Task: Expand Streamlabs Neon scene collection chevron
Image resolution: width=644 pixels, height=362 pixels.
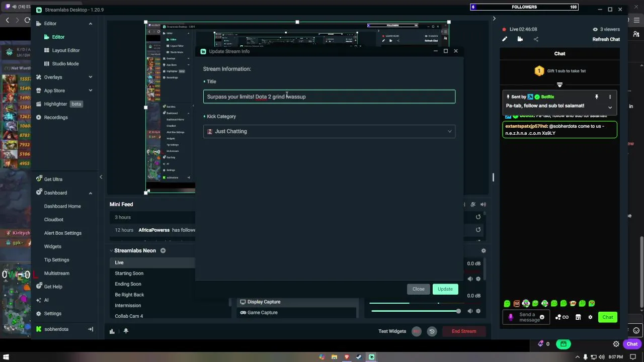Action: pyautogui.click(x=111, y=250)
